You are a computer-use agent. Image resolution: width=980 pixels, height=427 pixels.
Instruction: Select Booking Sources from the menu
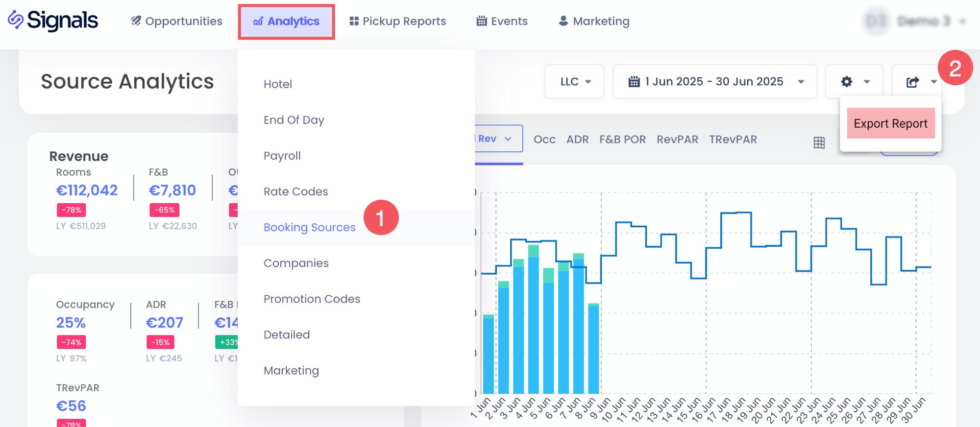click(x=309, y=227)
